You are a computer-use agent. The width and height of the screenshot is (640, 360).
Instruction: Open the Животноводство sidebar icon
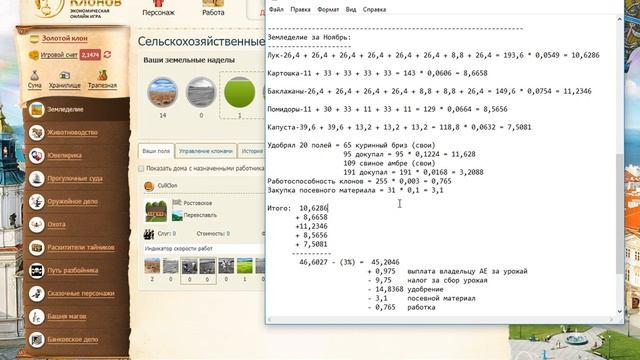36,132
